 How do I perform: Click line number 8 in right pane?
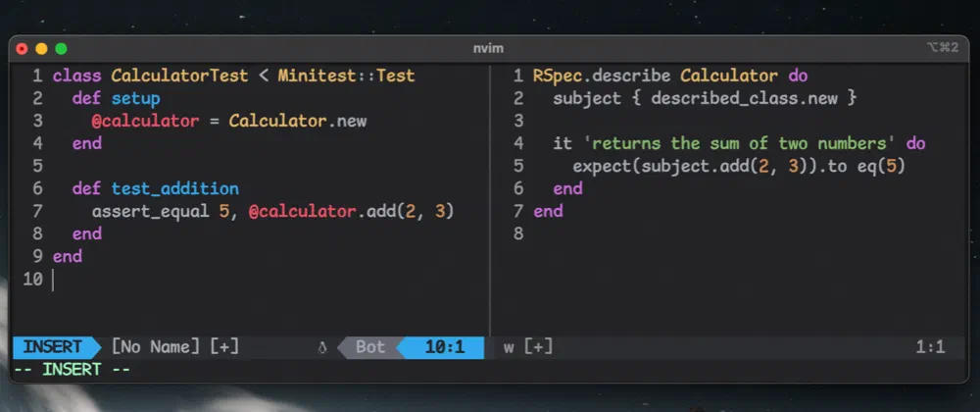tap(518, 233)
